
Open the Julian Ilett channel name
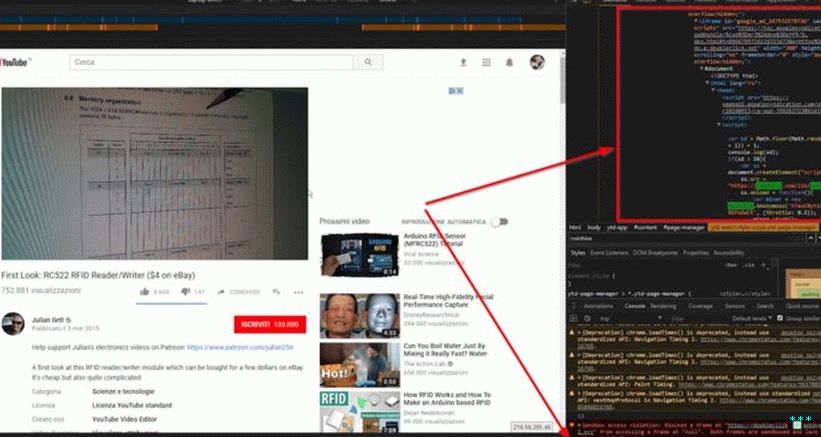[x=48, y=320]
